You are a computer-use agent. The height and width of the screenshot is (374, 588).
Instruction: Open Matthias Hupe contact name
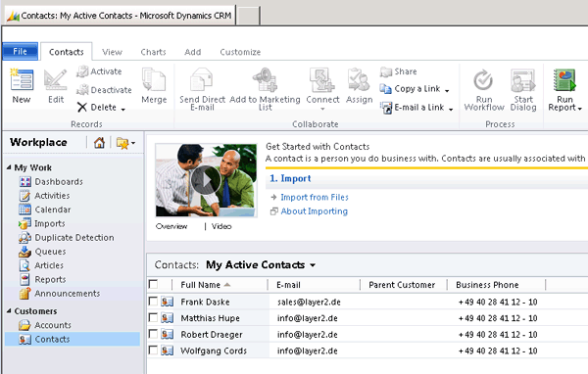coord(210,318)
